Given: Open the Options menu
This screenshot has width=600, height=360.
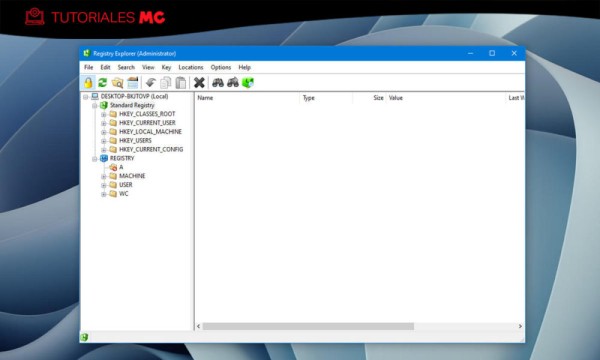Looking at the screenshot, I should pyautogui.click(x=221, y=67).
